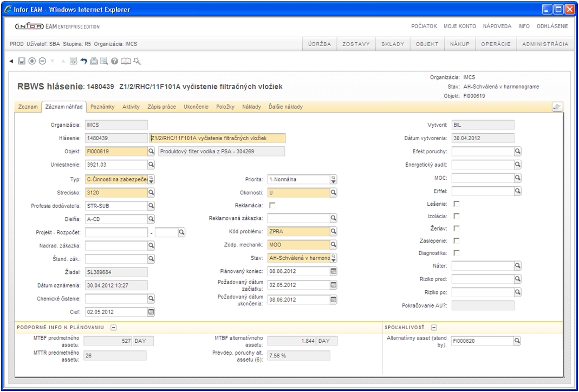Open the Nákup menu
This screenshot has width=579, height=392.
pos(460,44)
